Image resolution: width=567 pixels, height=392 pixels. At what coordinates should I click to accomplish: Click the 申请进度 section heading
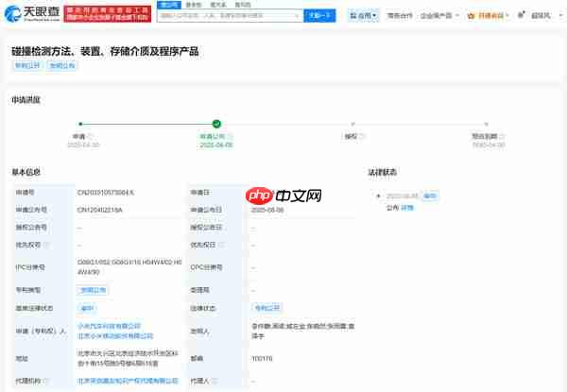tap(26, 100)
